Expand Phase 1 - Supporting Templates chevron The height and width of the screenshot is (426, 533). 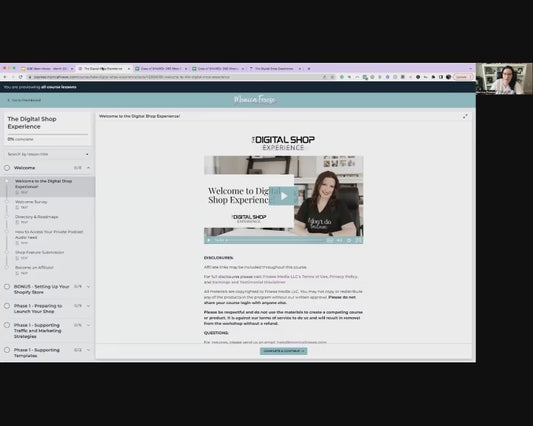[x=88, y=350]
